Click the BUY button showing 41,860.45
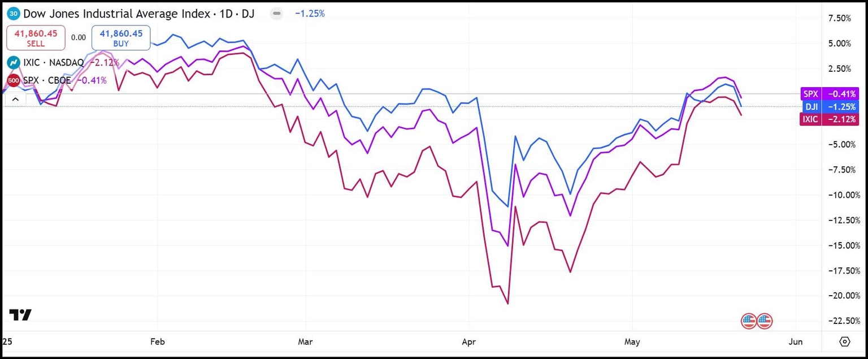 [x=120, y=37]
